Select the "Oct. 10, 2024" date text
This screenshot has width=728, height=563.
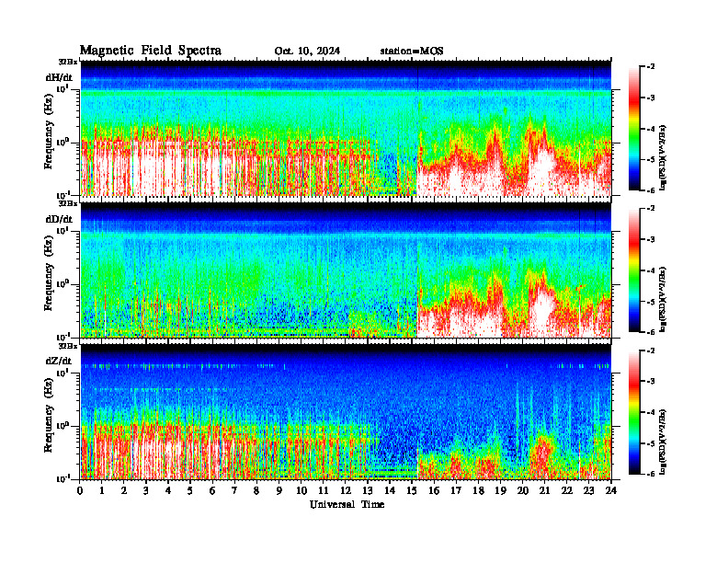click(307, 52)
